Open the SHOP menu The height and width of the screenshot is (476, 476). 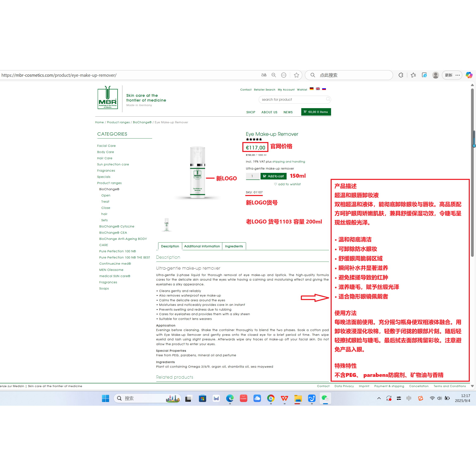(251, 112)
